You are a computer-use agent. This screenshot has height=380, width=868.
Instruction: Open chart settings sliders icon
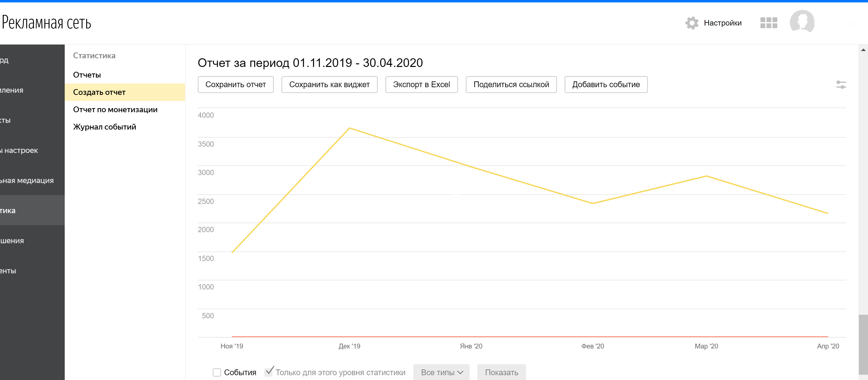coord(841,85)
